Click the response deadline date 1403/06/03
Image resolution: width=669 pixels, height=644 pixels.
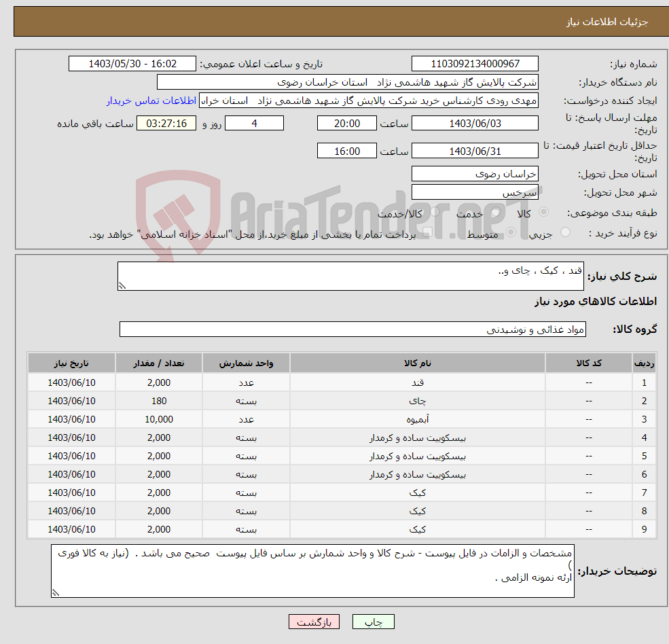(475, 124)
